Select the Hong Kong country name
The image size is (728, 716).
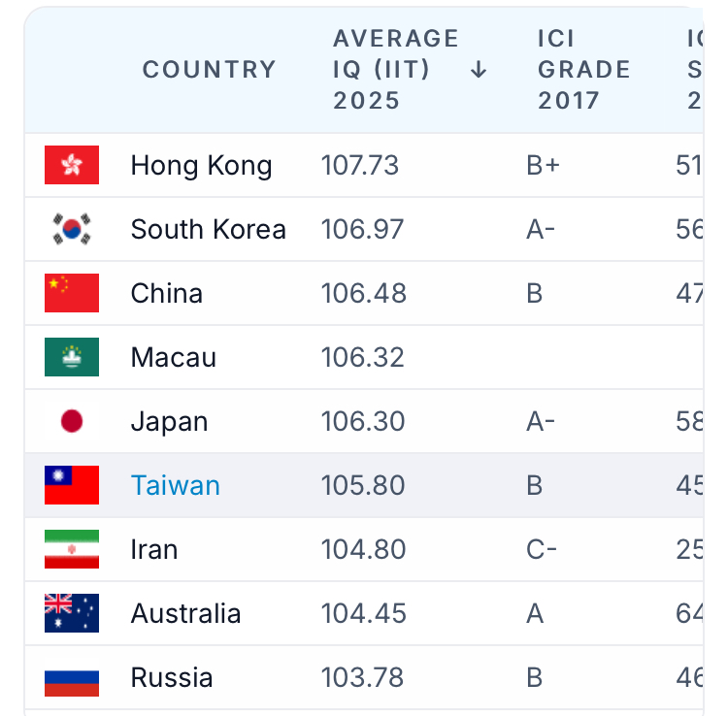(201, 166)
